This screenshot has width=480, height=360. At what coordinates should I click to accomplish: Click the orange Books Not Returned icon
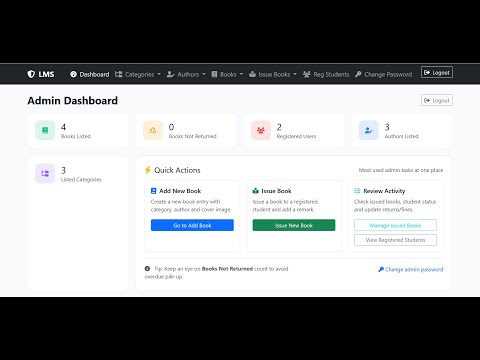point(153,130)
